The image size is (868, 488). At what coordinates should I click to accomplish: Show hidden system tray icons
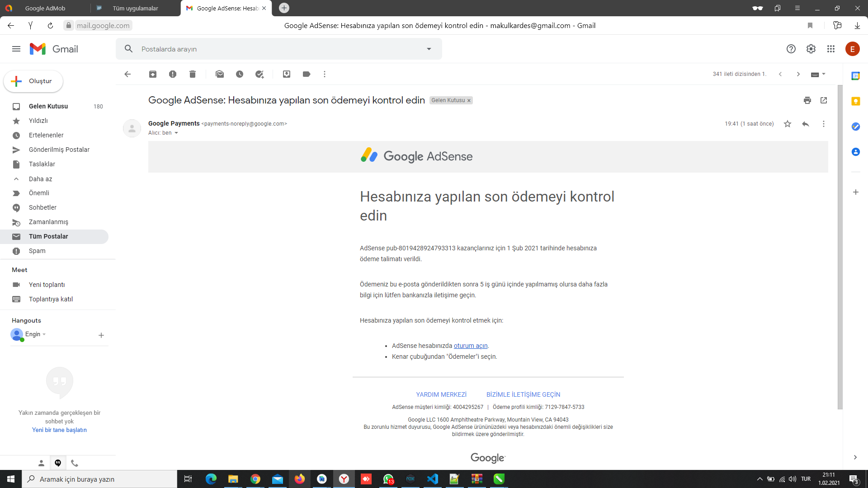760,479
